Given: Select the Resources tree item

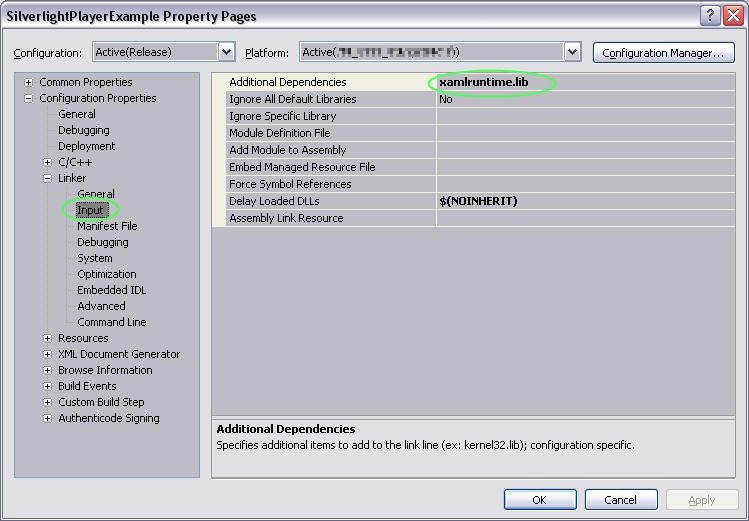Looking at the screenshot, I should [83, 338].
